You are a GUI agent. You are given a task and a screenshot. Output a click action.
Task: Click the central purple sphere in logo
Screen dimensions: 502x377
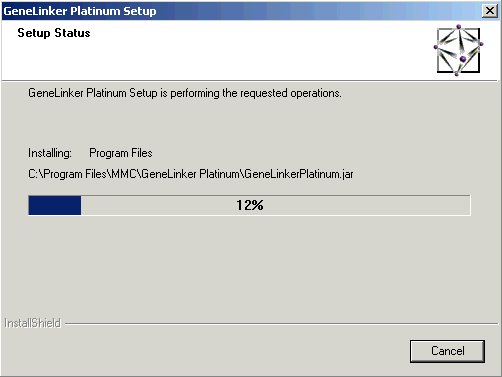[x=463, y=59]
